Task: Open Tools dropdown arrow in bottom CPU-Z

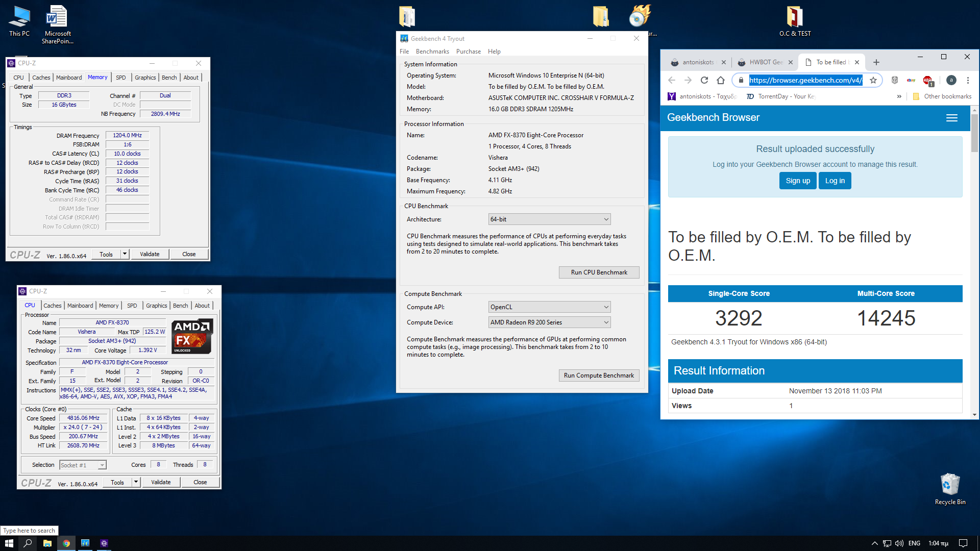Action: (136, 482)
